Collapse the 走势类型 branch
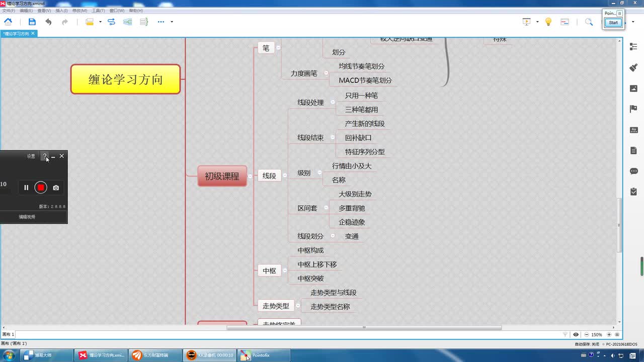644x362 pixels. click(x=298, y=305)
